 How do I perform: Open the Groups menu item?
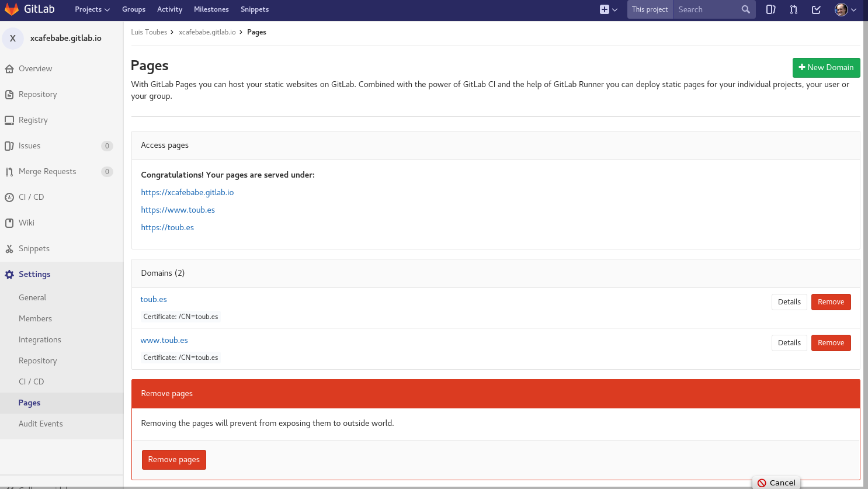click(134, 9)
